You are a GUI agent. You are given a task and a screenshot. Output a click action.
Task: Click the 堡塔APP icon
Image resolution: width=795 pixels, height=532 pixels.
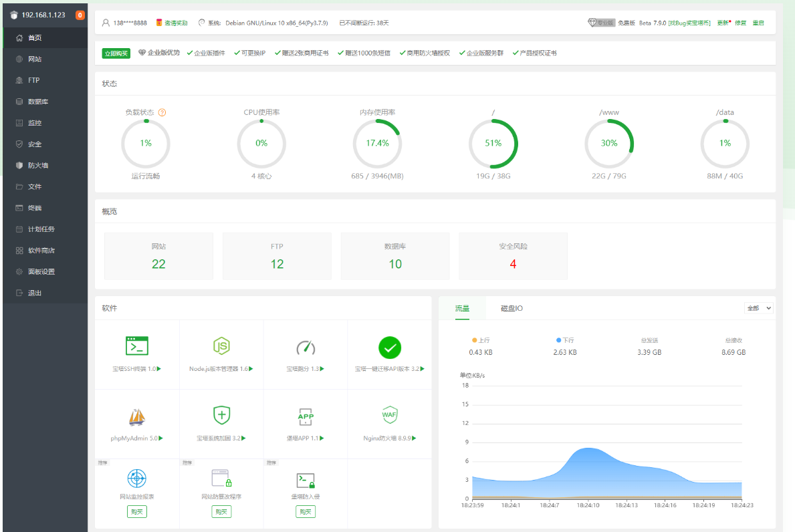(x=306, y=416)
